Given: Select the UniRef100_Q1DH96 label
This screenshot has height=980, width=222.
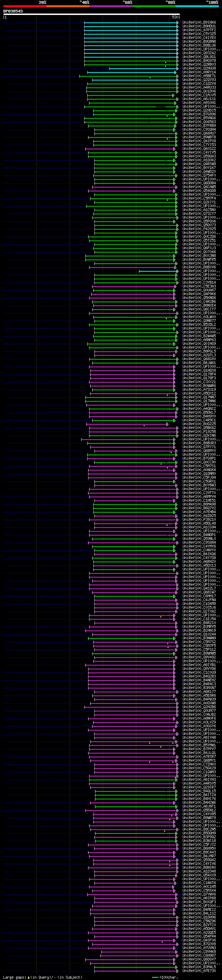Looking at the screenshot, I should click(199, 917).
